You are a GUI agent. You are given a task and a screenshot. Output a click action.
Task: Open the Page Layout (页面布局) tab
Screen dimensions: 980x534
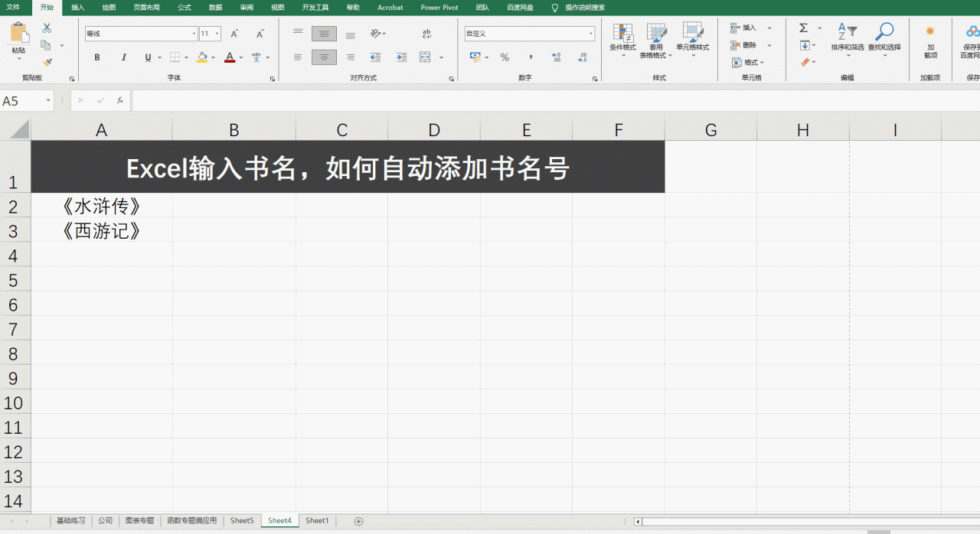click(x=146, y=8)
